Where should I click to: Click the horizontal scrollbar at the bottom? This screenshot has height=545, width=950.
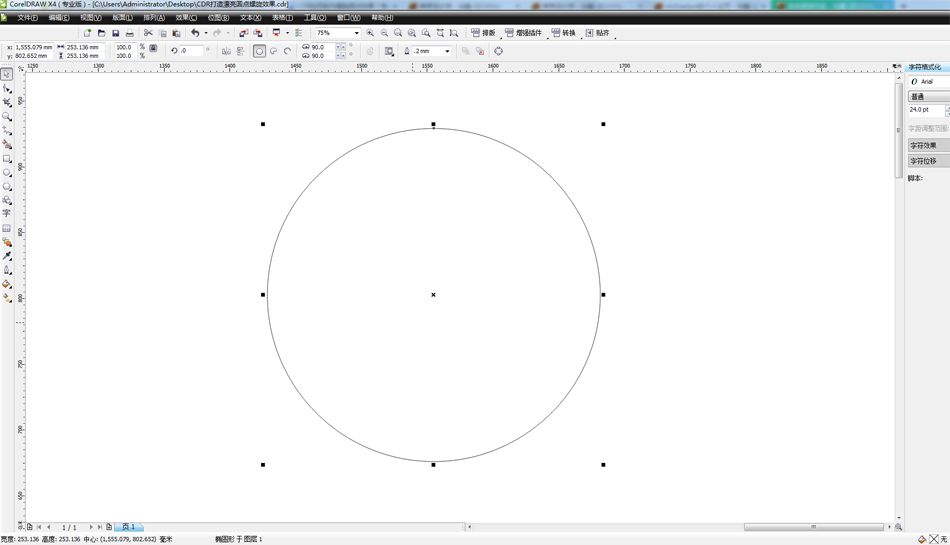[x=813, y=527]
